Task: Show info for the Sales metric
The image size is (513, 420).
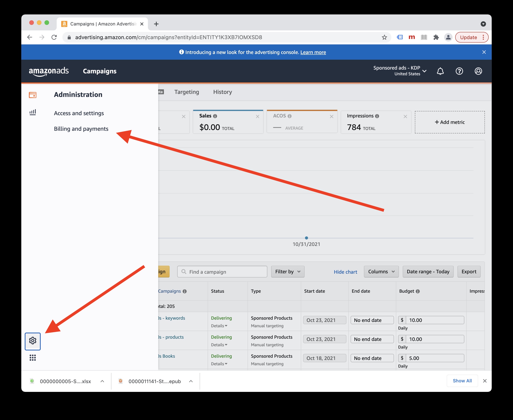Action: coord(215,116)
